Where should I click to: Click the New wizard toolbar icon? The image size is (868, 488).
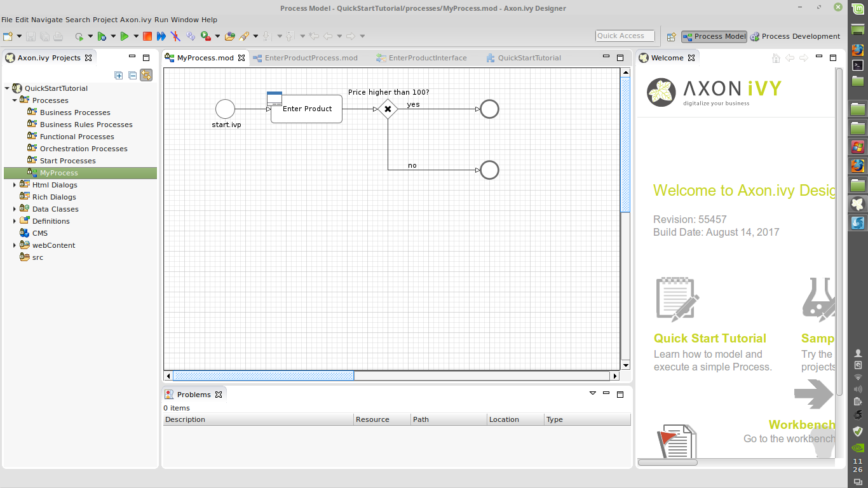(8, 36)
